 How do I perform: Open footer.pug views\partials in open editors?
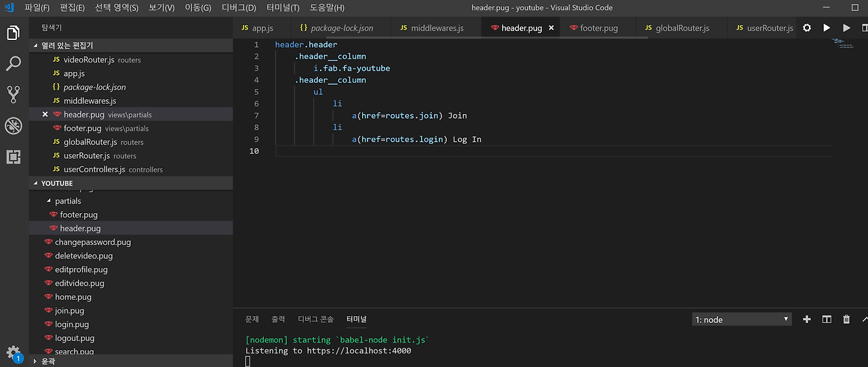click(132, 128)
